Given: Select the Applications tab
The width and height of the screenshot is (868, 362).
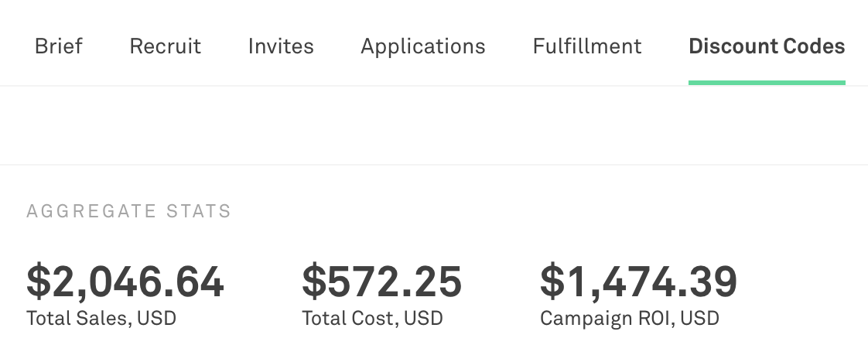Looking at the screenshot, I should [422, 46].
